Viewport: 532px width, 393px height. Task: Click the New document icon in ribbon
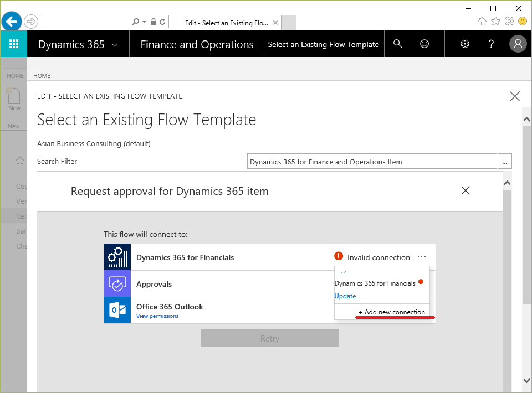13,95
